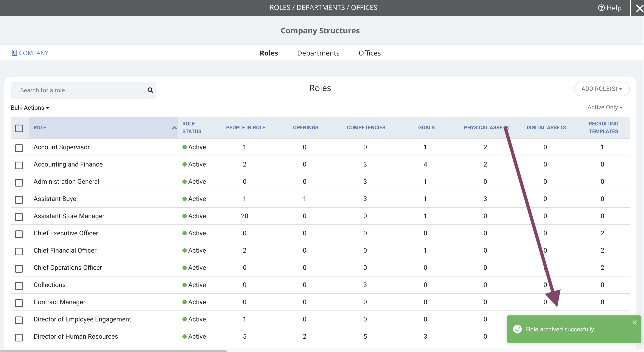The height and width of the screenshot is (352, 644).
Task: Switch to the Roles tab
Action: [x=269, y=53]
